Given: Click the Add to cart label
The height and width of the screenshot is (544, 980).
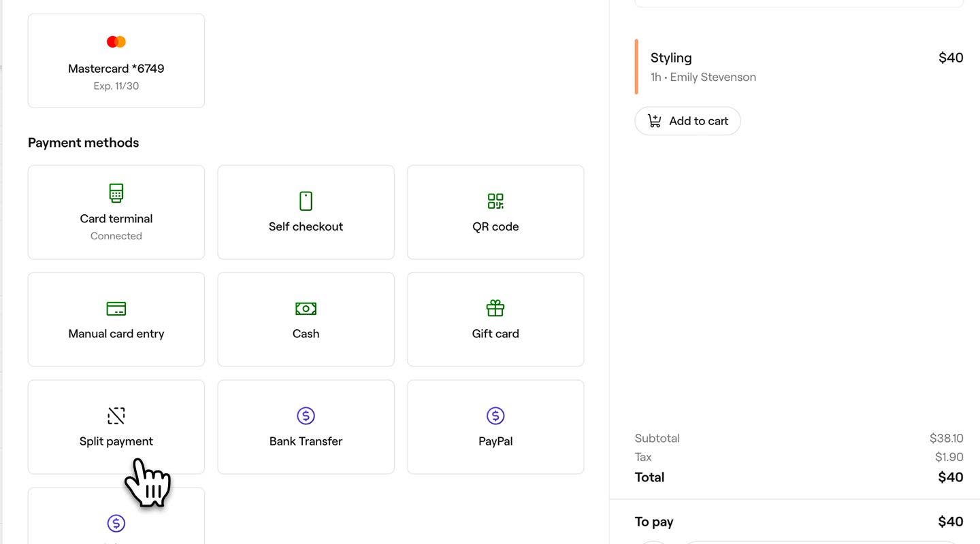Looking at the screenshot, I should click(x=698, y=121).
